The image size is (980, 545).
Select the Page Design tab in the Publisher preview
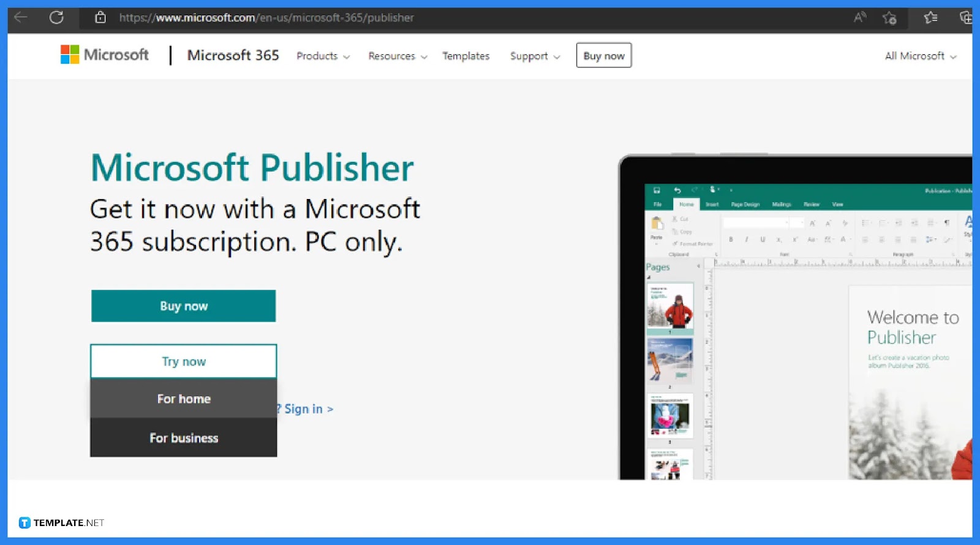click(x=745, y=204)
